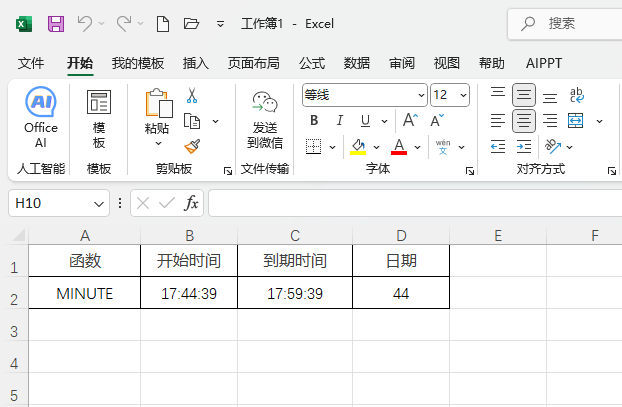622x407 pixels.
Task: Align text to the right
Action: pyautogui.click(x=550, y=121)
